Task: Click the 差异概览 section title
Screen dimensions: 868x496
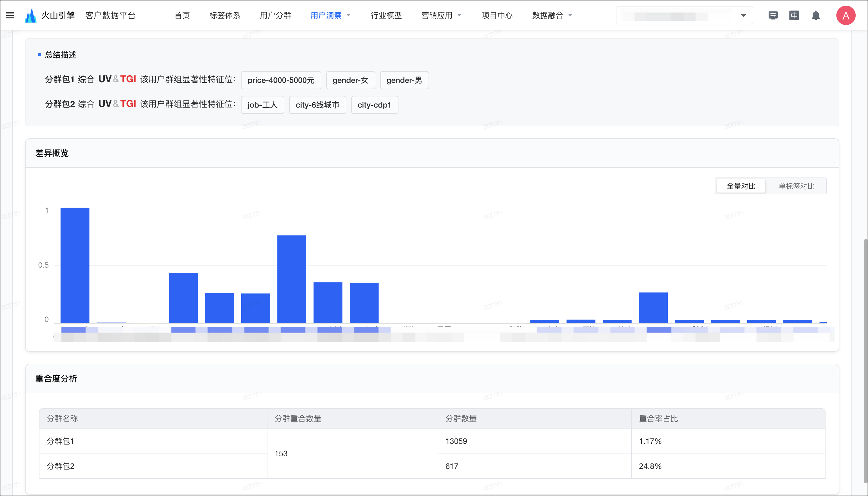Action: (52, 153)
